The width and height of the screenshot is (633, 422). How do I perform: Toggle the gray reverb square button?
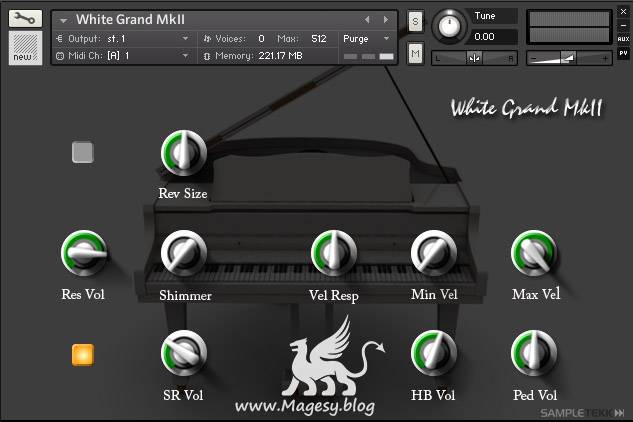(83, 152)
